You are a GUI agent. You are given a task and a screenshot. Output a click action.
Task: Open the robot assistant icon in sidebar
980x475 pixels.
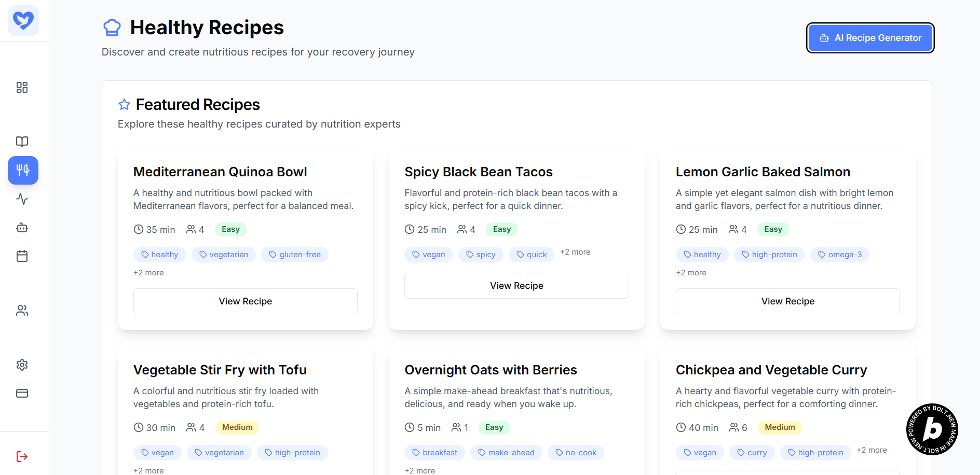point(22,228)
